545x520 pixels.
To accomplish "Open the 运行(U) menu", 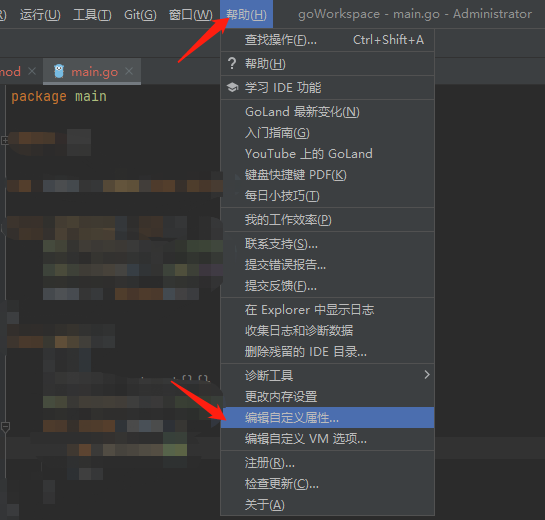I will [40, 14].
